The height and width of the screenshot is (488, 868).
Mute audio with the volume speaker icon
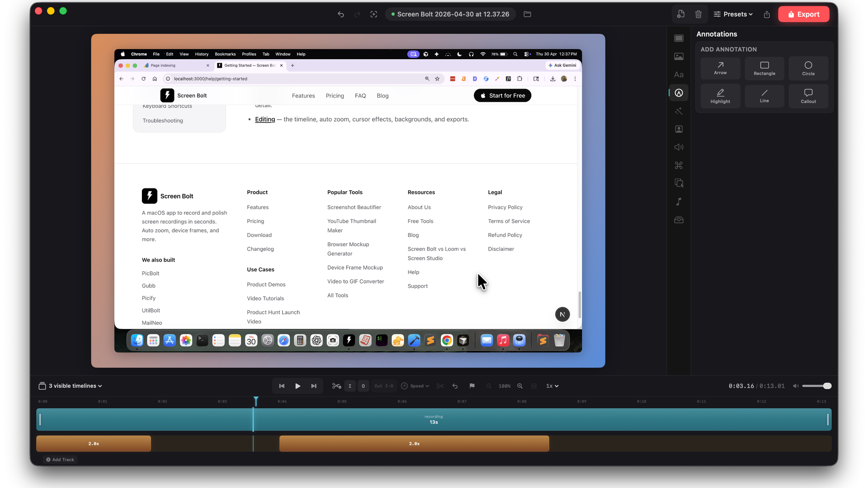(x=796, y=386)
